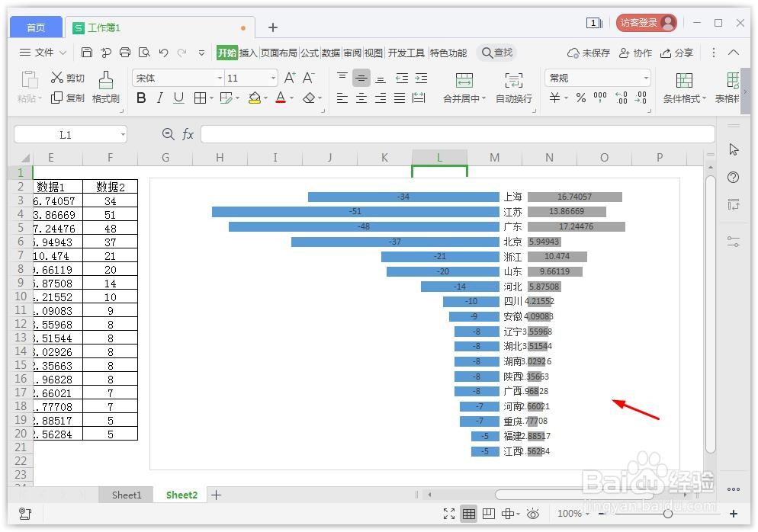The width and height of the screenshot is (758, 532).
Task: Redo the last undone action
Action: pyautogui.click(x=181, y=52)
